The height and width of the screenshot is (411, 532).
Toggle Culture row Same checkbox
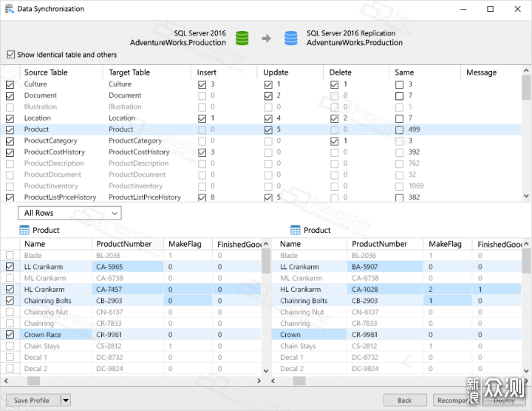coord(399,84)
